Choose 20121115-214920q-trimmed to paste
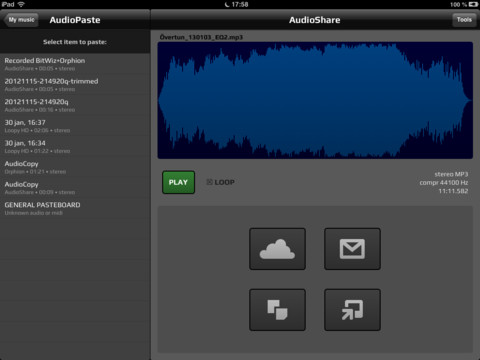The image size is (480, 360). tap(75, 85)
